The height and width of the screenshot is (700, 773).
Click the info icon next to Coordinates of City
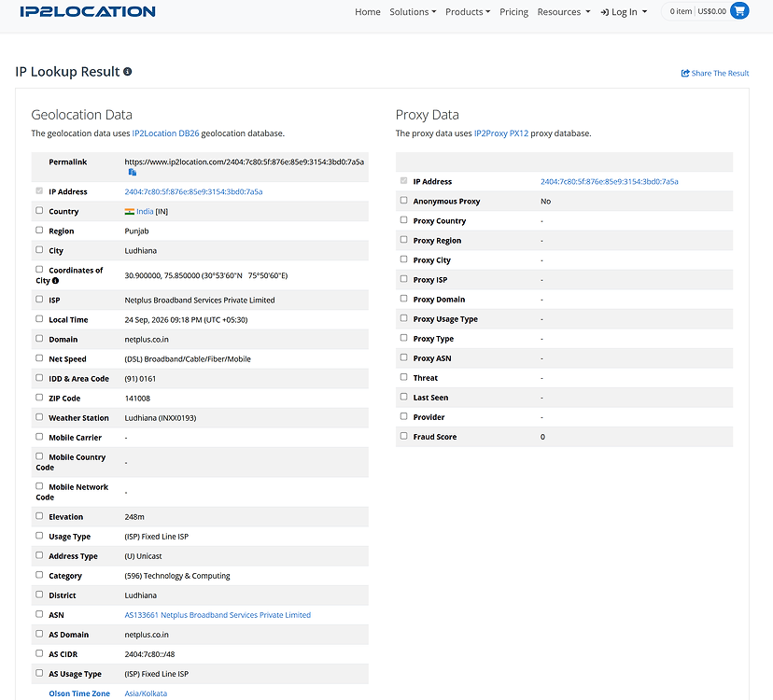click(x=56, y=281)
